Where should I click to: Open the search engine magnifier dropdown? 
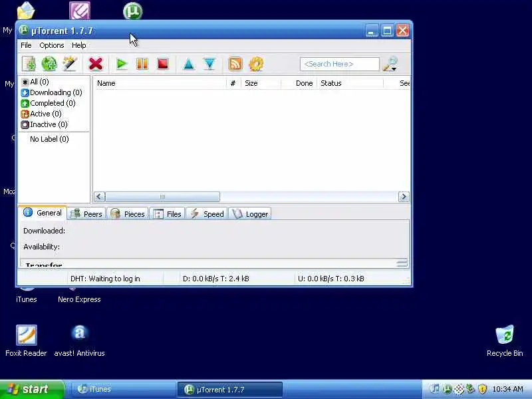(390, 64)
